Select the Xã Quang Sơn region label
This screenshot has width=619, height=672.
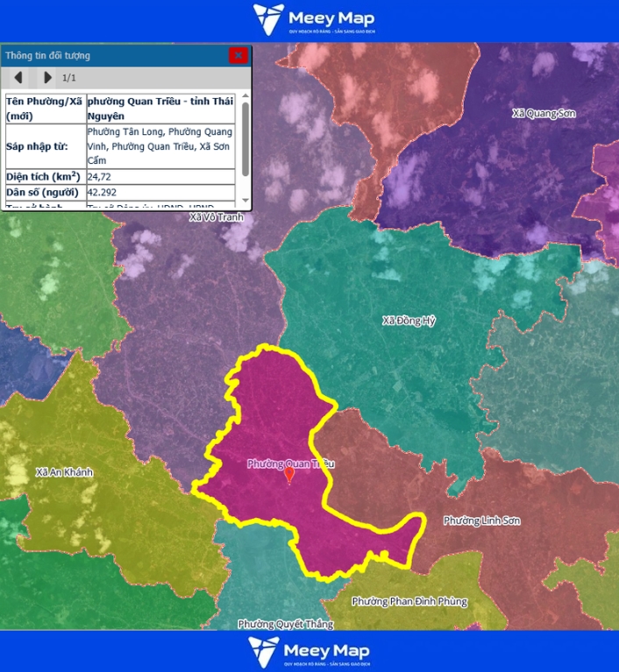[544, 113]
